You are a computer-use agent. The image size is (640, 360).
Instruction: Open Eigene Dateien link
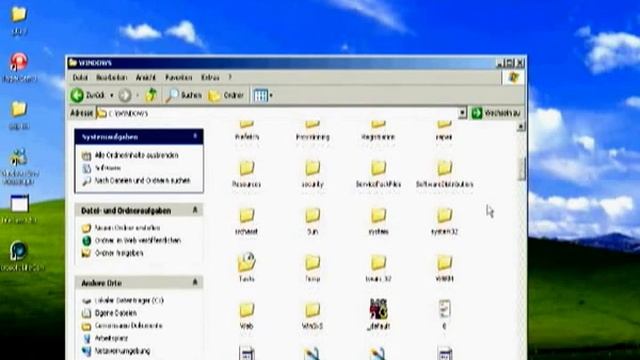[x=116, y=313]
